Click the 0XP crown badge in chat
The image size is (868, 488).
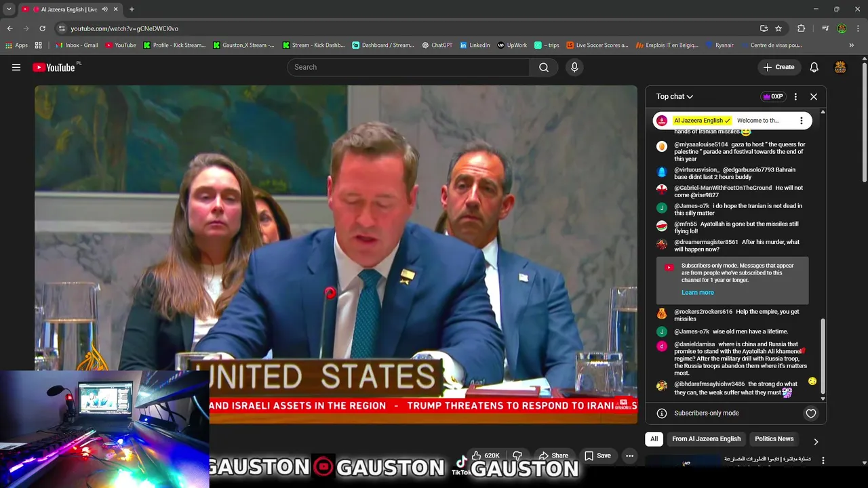coord(773,97)
